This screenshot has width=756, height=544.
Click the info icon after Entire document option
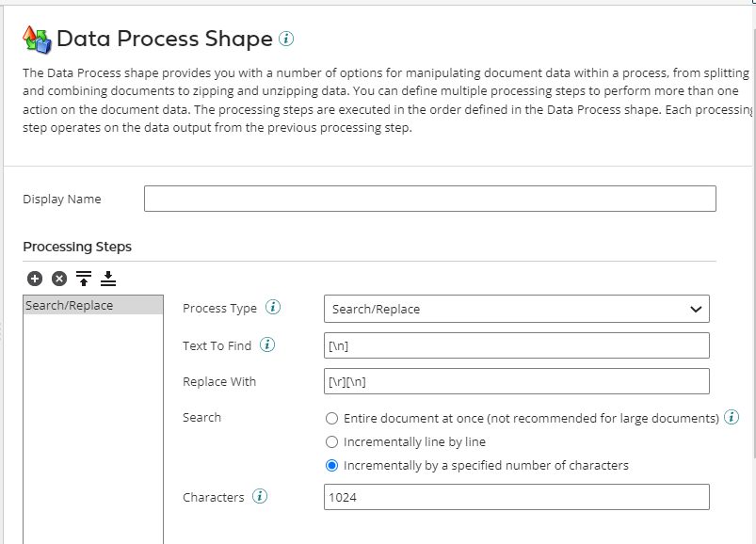click(x=732, y=417)
